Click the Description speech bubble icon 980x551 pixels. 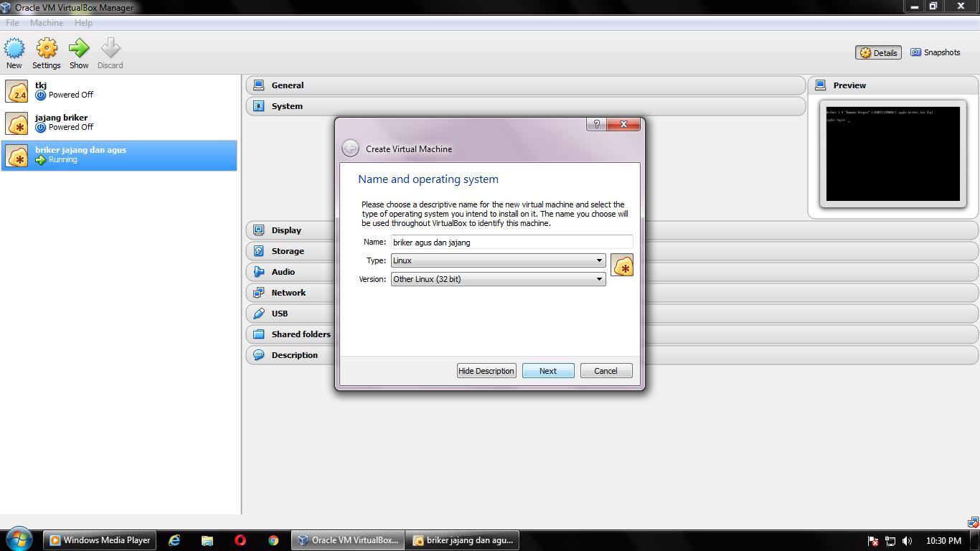coord(259,355)
